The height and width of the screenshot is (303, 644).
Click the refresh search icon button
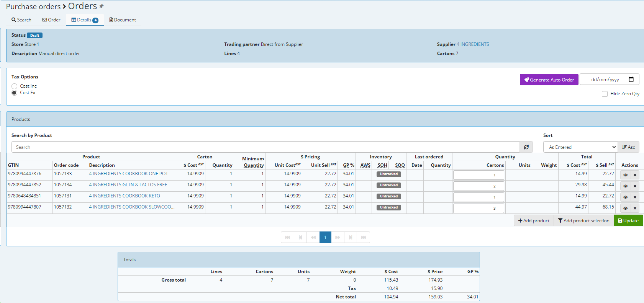point(526,147)
